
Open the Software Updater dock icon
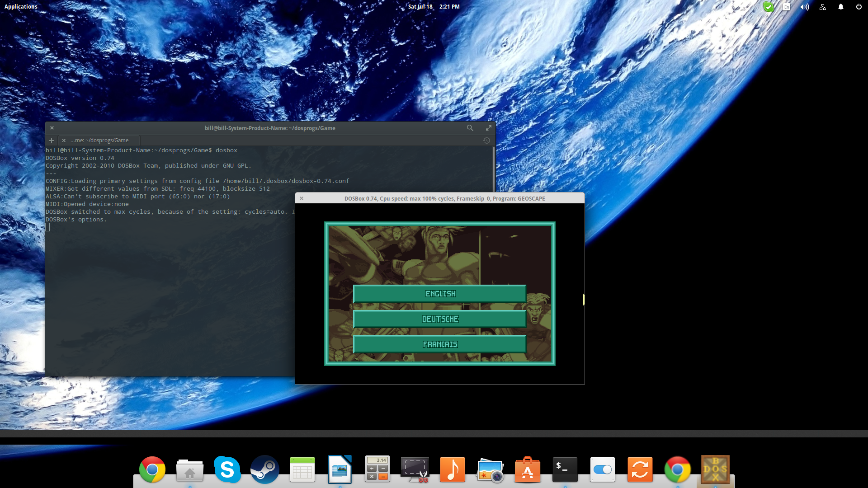pyautogui.click(x=640, y=470)
